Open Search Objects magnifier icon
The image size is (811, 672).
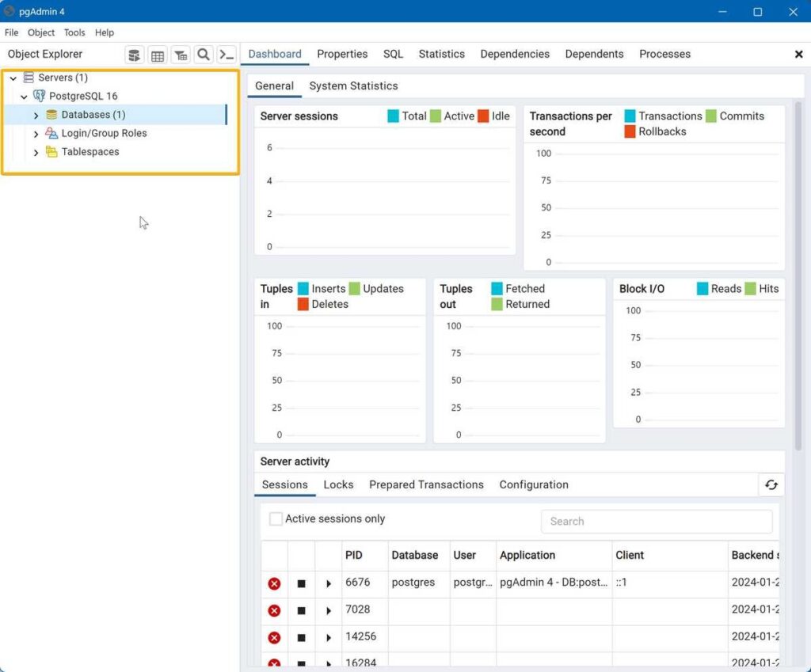pos(204,55)
